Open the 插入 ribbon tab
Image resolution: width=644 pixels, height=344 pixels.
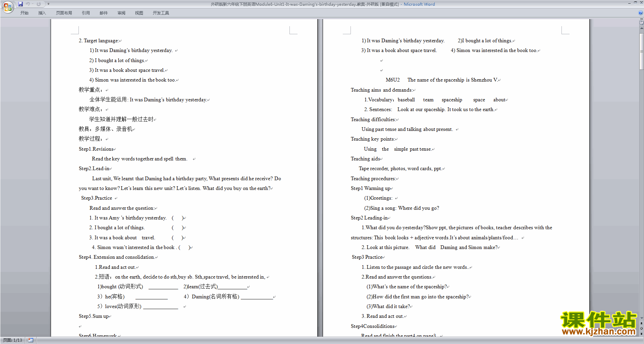tap(42, 13)
